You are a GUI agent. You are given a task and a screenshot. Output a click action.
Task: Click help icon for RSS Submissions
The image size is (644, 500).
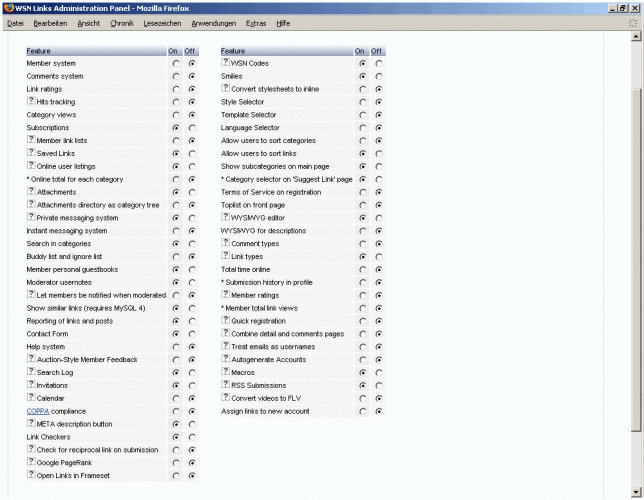[x=226, y=385]
